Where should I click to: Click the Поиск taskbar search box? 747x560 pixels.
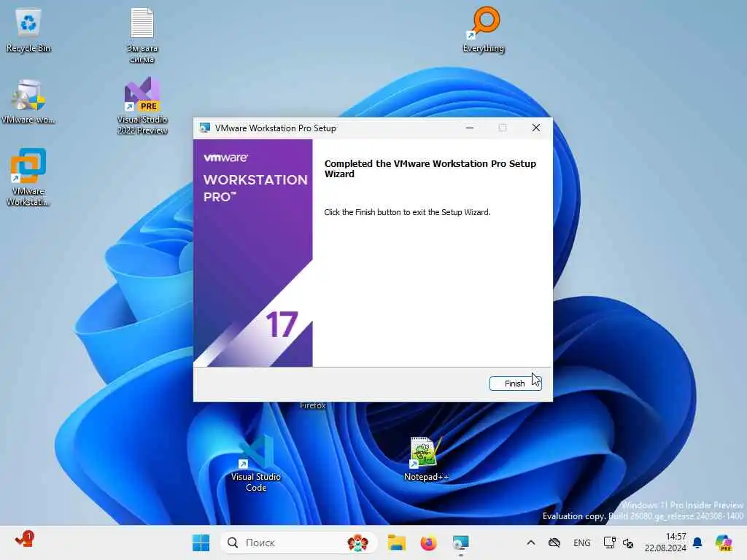(298, 542)
